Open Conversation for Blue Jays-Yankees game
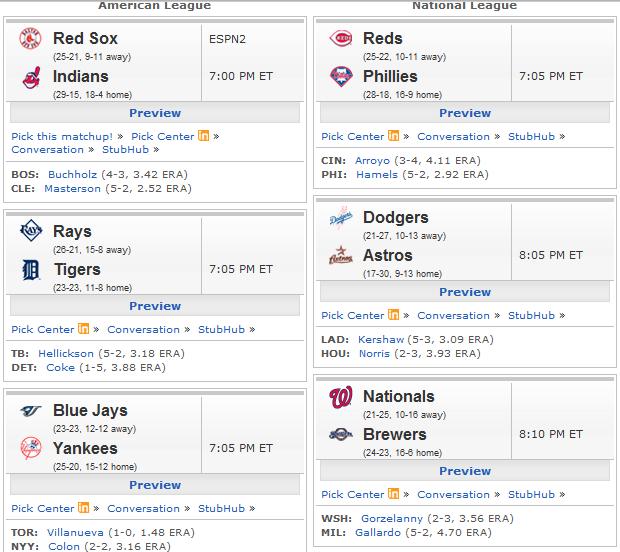620x552 pixels. tap(144, 509)
